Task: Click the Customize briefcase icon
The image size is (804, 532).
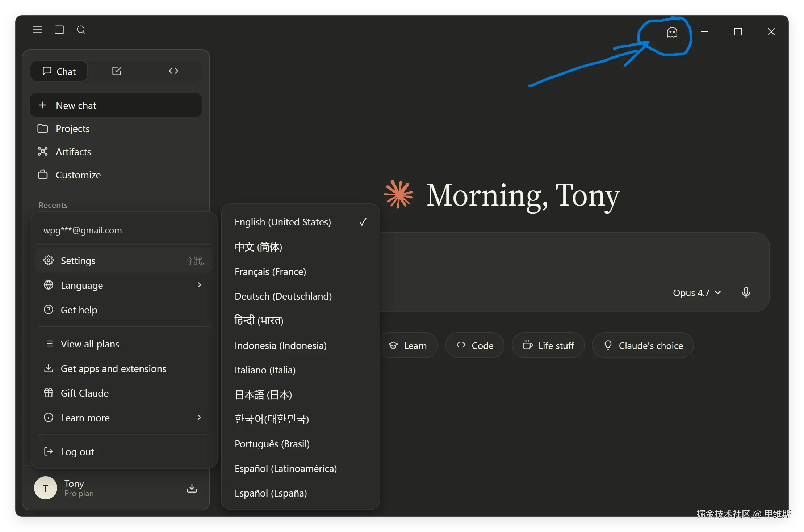Action: (x=43, y=174)
